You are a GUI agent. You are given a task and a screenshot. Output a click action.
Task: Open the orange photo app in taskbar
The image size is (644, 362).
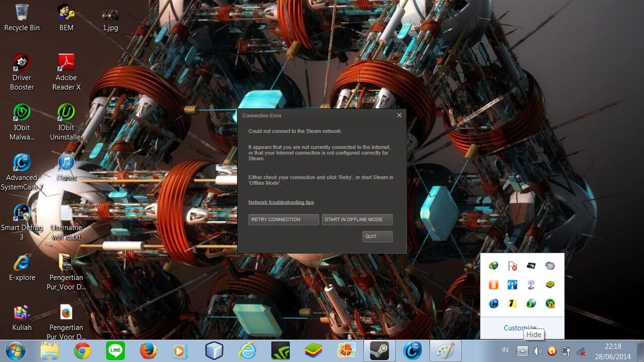click(347, 351)
